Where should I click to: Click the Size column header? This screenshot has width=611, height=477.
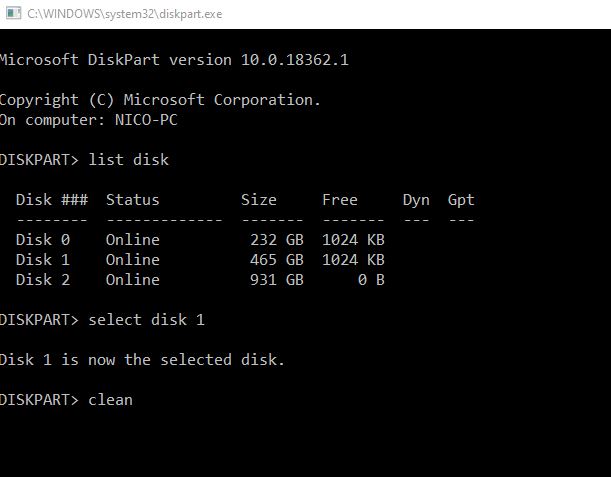point(259,200)
